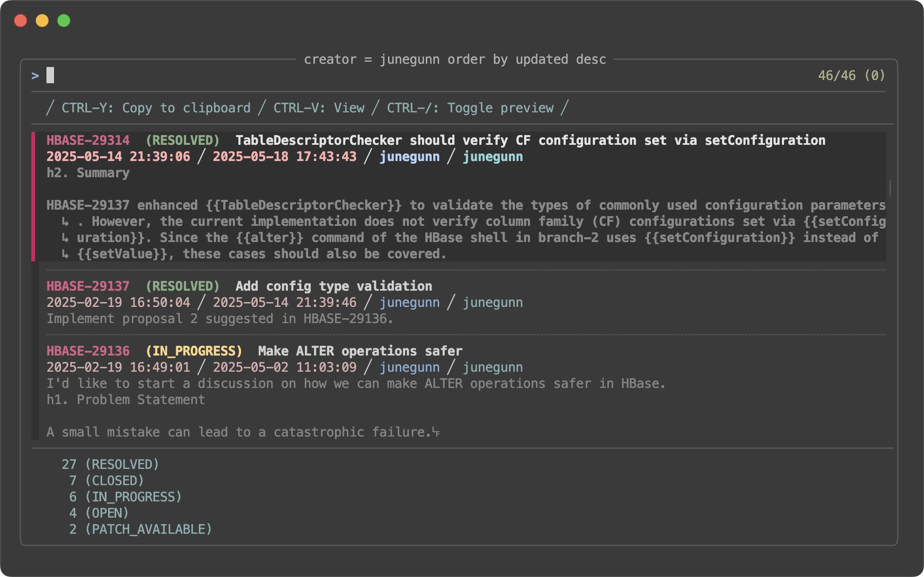
Task: Click the (IN_PROGRESS) status of HBASE-29136
Action: 194,351
